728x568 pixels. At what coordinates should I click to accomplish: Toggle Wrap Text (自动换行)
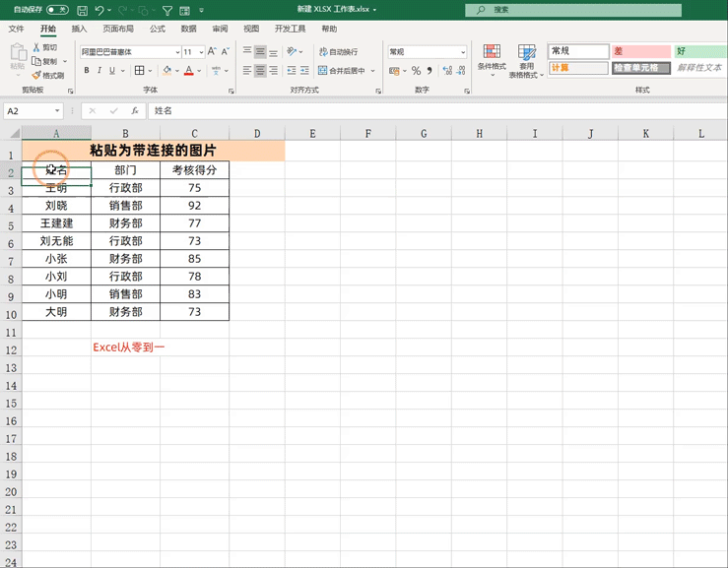click(339, 52)
